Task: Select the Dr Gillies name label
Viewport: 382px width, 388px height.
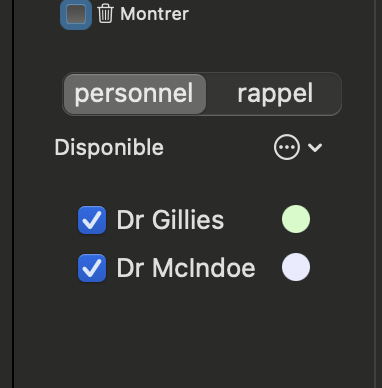Action: click(170, 220)
